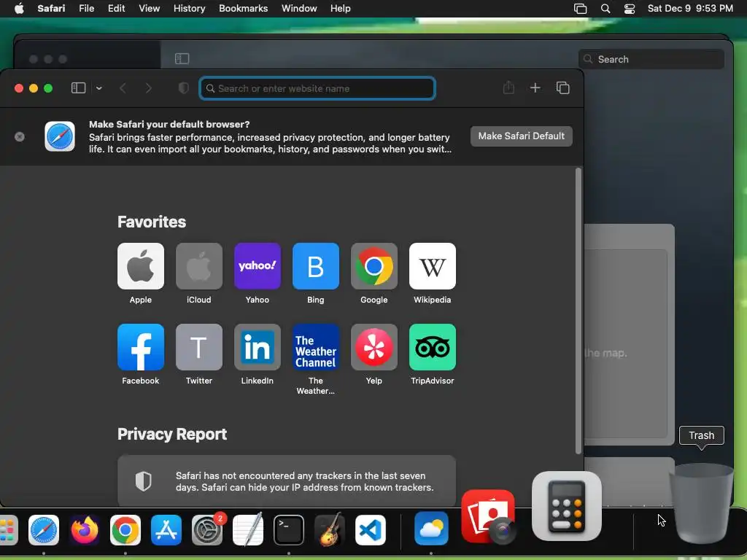
Task: Open the Wikipedia favorite tile
Action: click(433, 266)
